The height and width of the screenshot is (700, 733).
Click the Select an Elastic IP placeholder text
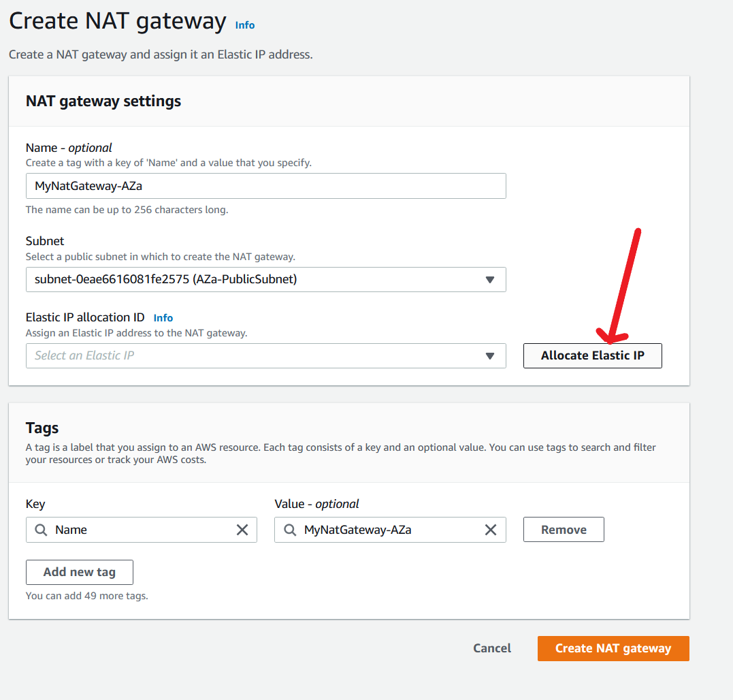(x=84, y=356)
